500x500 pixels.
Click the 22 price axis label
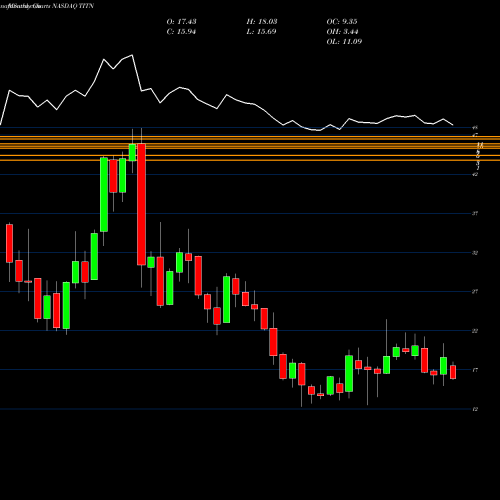(475, 331)
